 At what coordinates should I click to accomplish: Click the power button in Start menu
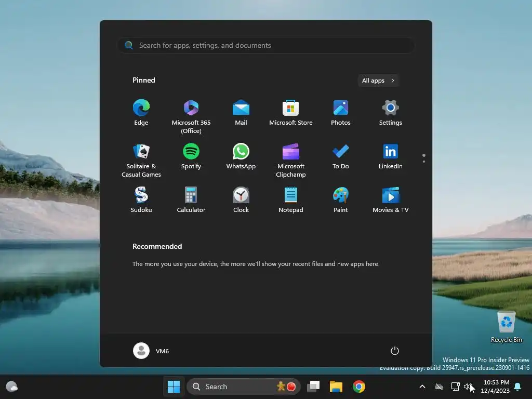tap(395, 351)
